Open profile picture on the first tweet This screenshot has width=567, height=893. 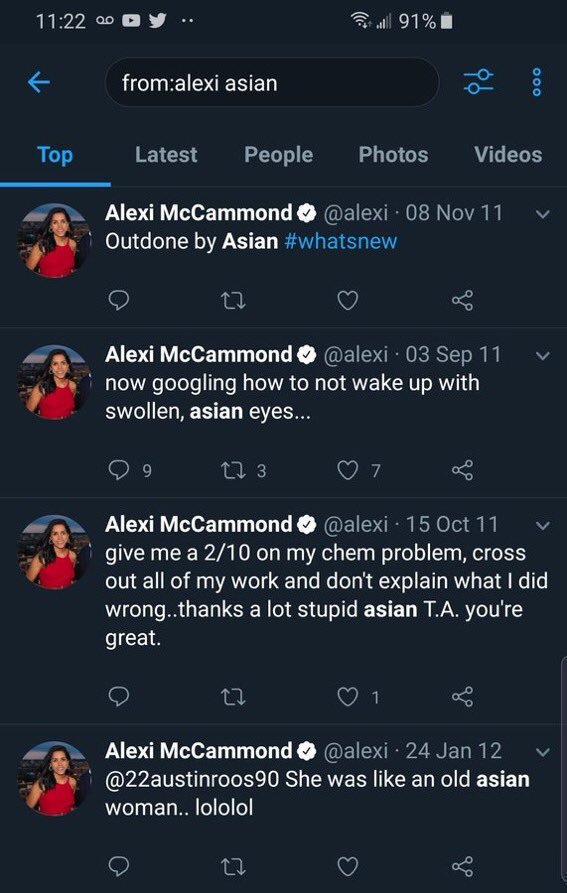[x=55, y=240]
